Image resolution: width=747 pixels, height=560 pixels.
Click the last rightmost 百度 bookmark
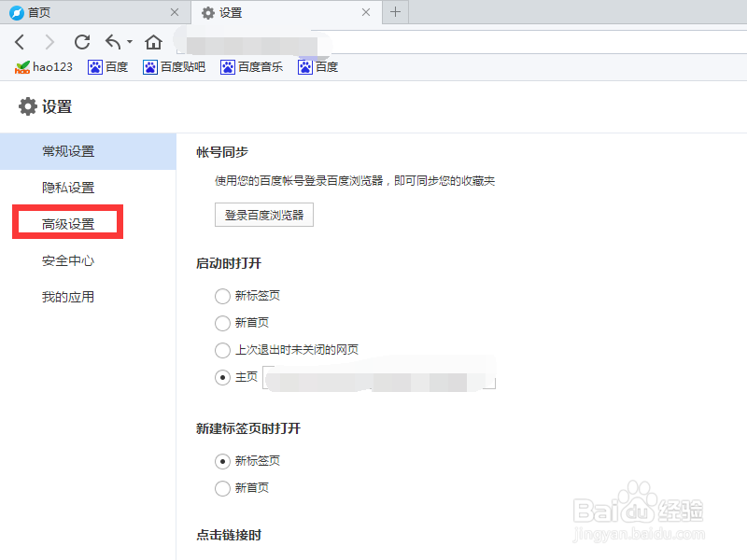[317, 66]
